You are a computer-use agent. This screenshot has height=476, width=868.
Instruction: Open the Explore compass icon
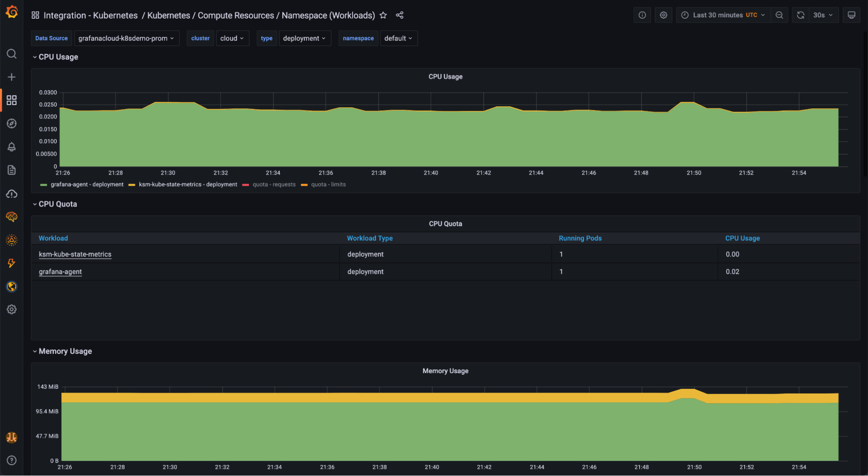12,124
